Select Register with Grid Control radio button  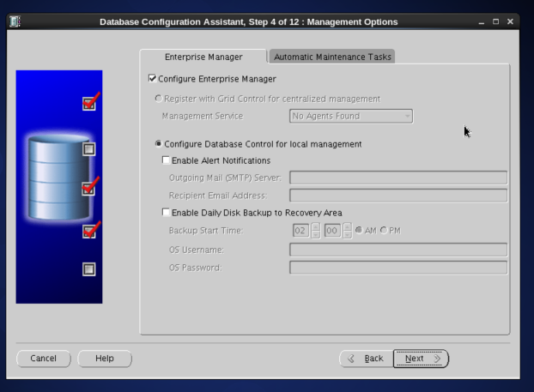click(158, 99)
